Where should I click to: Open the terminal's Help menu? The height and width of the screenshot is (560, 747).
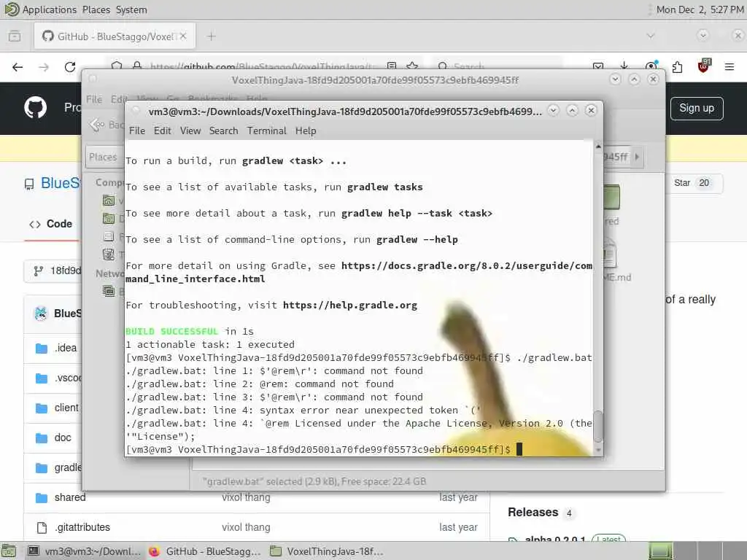306,131
